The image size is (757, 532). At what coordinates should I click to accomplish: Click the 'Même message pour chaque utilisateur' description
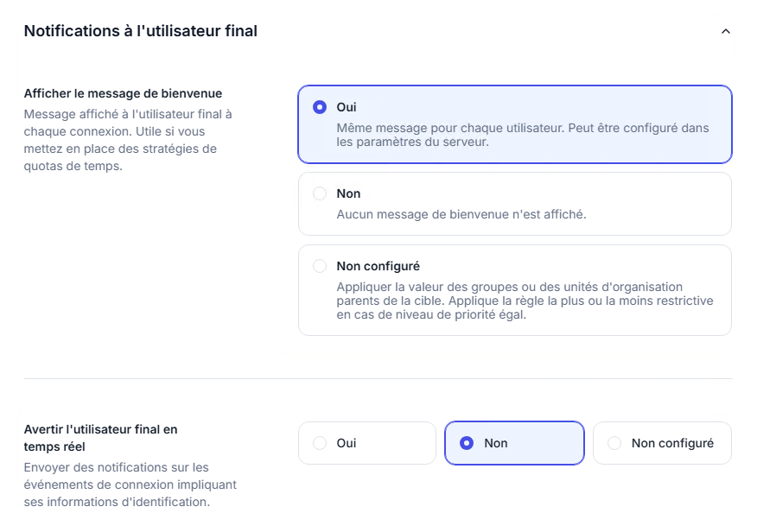(522, 135)
